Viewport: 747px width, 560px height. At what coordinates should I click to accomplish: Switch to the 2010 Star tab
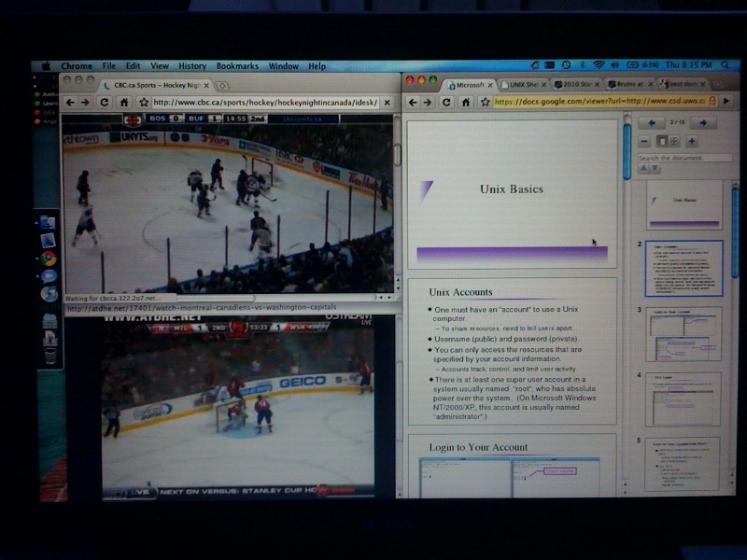pyautogui.click(x=576, y=85)
